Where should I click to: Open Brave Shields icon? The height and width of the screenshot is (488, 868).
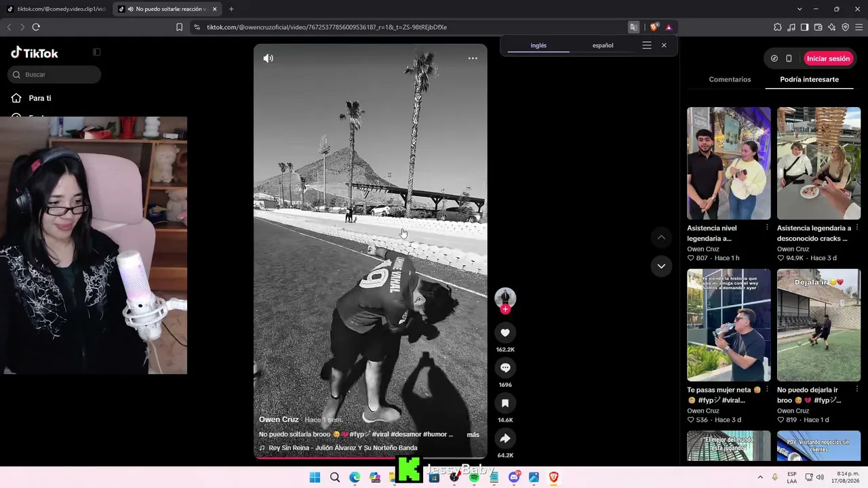pyautogui.click(x=654, y=27)
